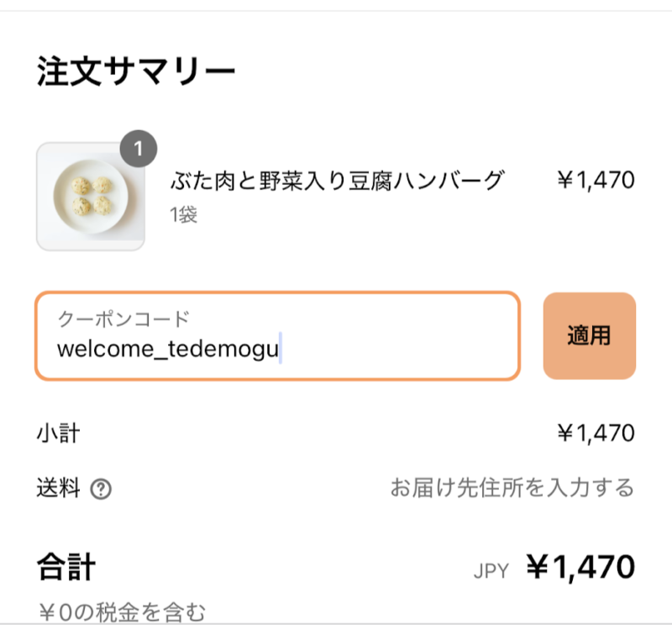Focus the クーポンコード input field

[278, 336]
